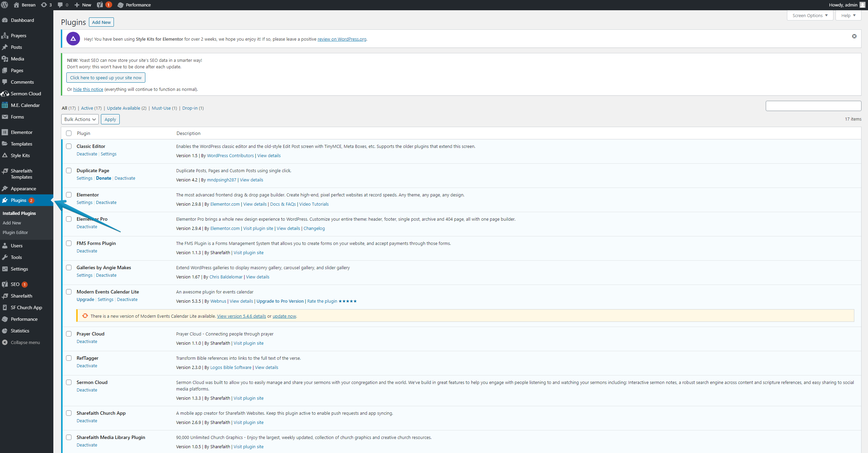Open Posts pin icon in sidebar
The image size is (868, 453).
pyautogui.click(x=5, y=47)
